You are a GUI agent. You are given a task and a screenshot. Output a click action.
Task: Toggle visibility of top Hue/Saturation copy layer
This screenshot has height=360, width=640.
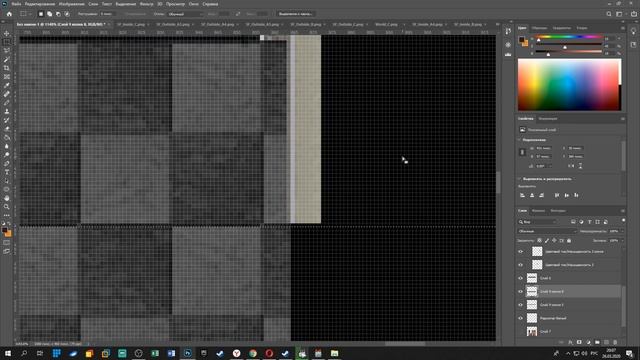pyautogui.click(x=520, y=252)
